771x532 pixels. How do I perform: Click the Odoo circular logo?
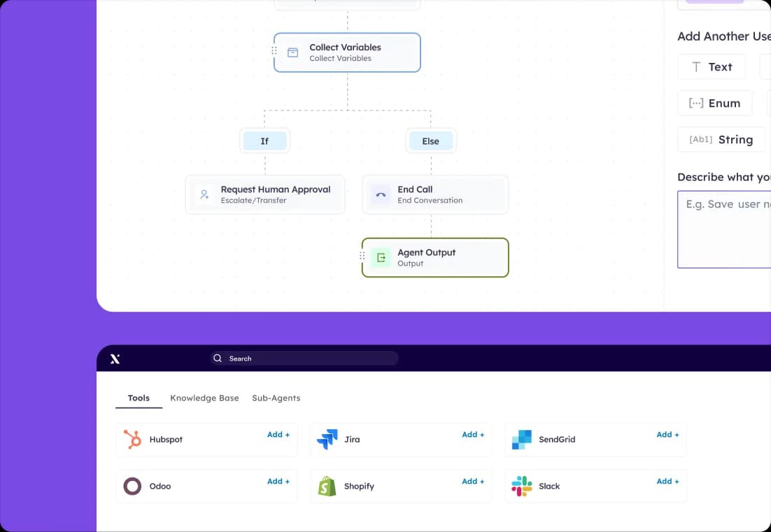(x=132, y=486)
